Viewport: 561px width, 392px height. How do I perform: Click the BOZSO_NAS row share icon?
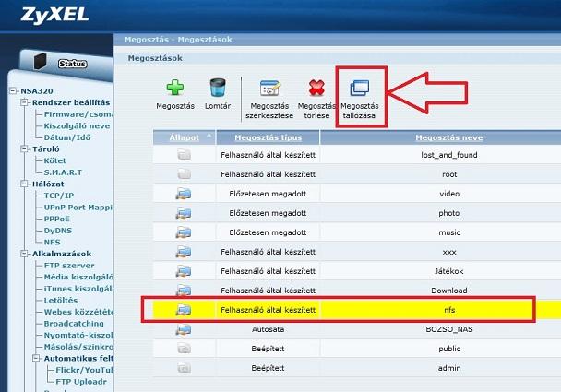tap(184, 329)
